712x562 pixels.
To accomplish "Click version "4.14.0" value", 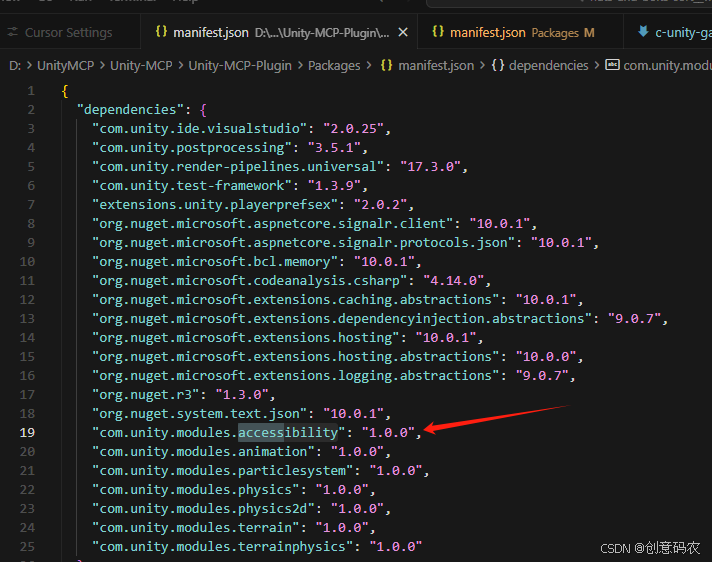I will pyautogui.click(x=454, y=281).
